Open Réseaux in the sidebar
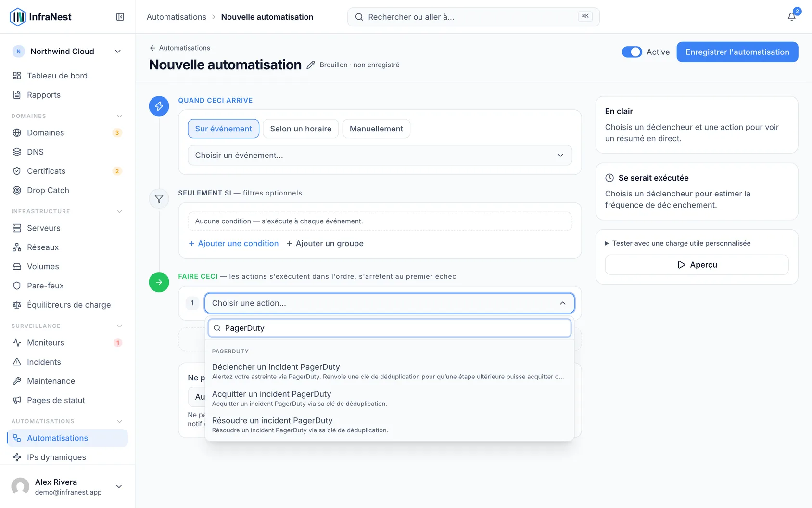Screen dimensions: 812x508 pos(67,247)
